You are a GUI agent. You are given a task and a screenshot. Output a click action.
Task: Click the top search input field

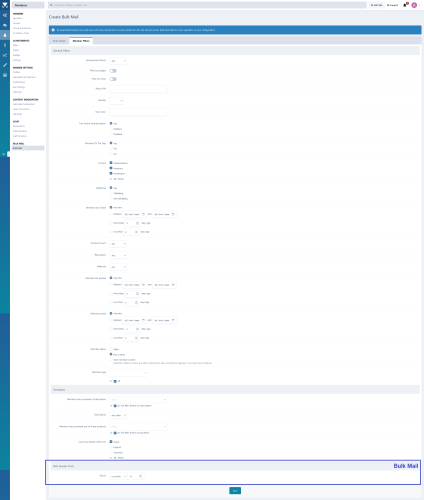(207, 5)
